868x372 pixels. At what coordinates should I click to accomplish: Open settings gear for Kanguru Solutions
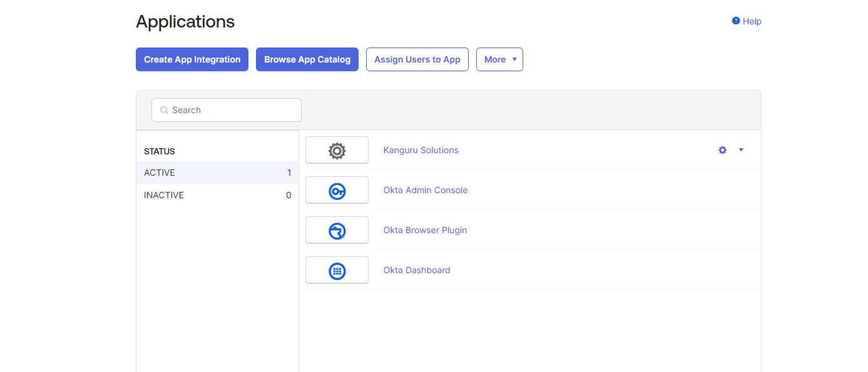coord(722,150)
